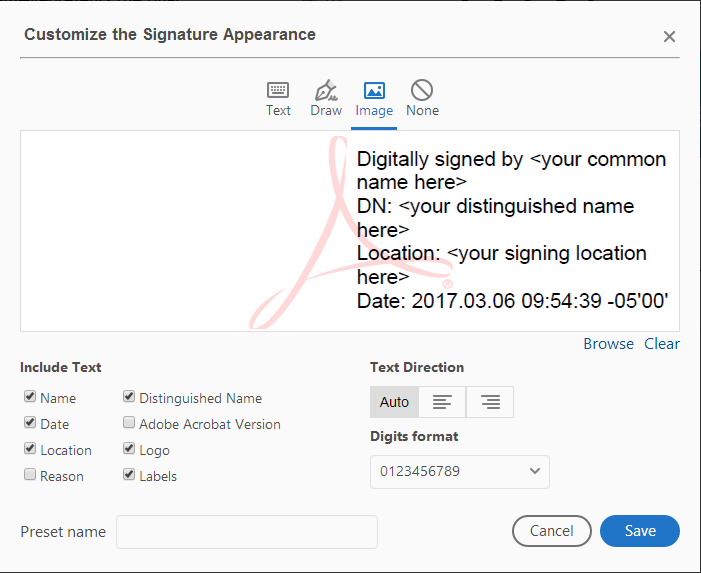Set text direction to left-aligned icon

(442, 402)
